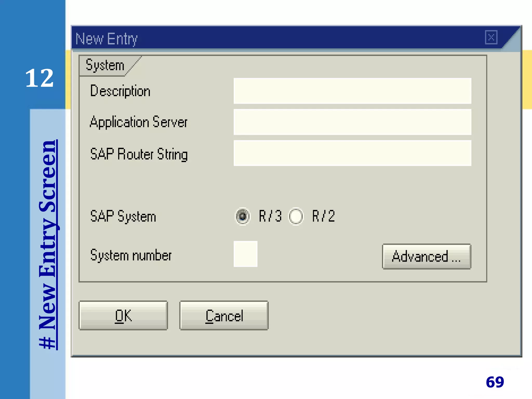Screen dimensions: 532x399
Task: Click the SAP Router String label
Action: [x=139, y=154]
